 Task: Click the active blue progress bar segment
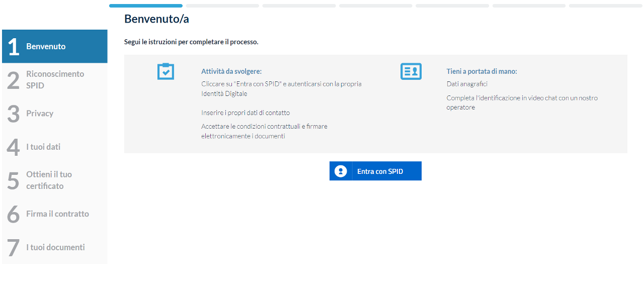(x=145, y=6)
